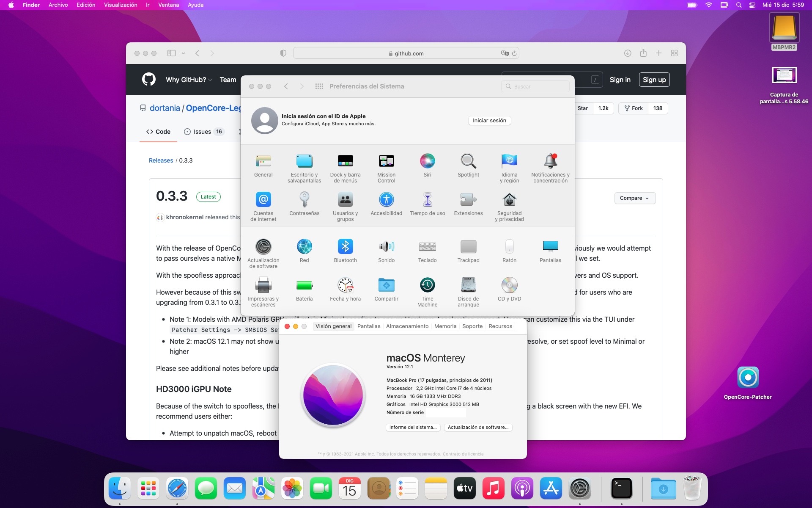This screenshot has height=508, width=812.
Task: Open Actualización de software pane
Action: pos(263,247)
